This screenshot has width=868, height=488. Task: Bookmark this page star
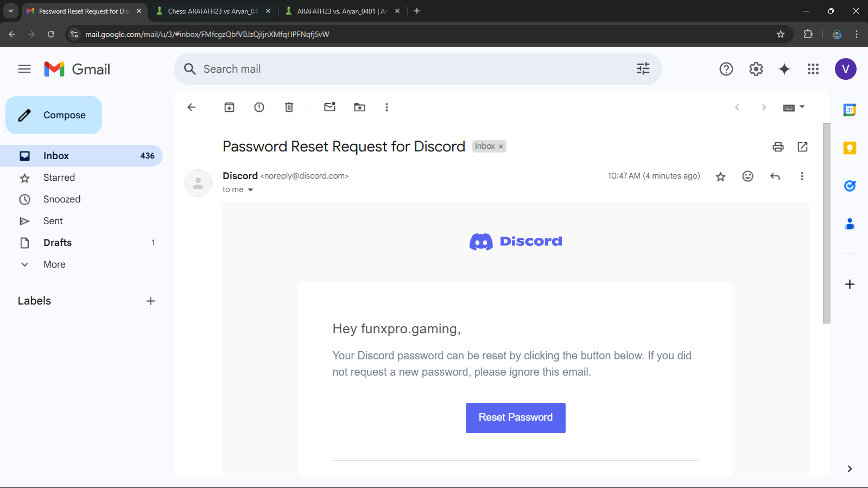point(781,34)
